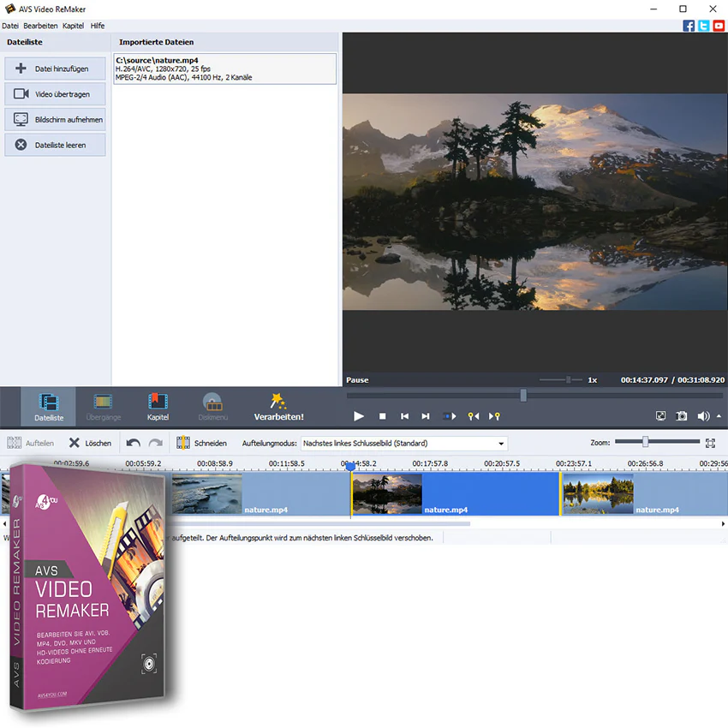728x728 pixels.
Task: Open the Kapitel menu
Action: pos(73,26)
